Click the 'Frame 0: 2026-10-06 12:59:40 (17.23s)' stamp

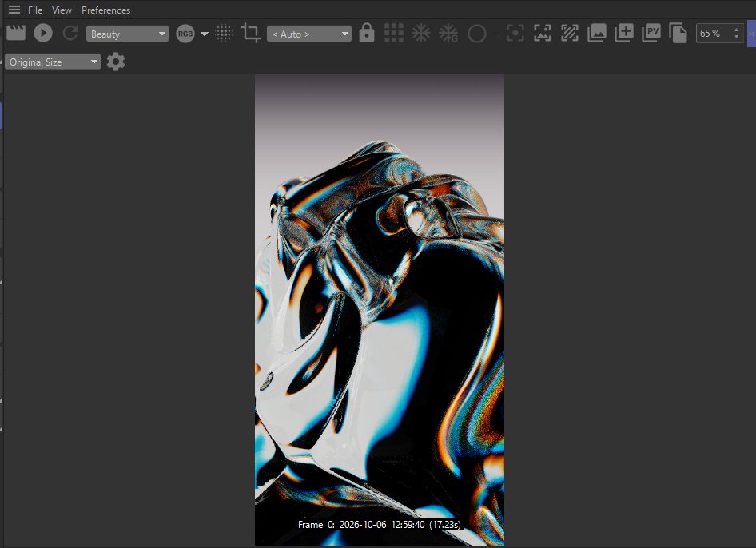(380, 524)
